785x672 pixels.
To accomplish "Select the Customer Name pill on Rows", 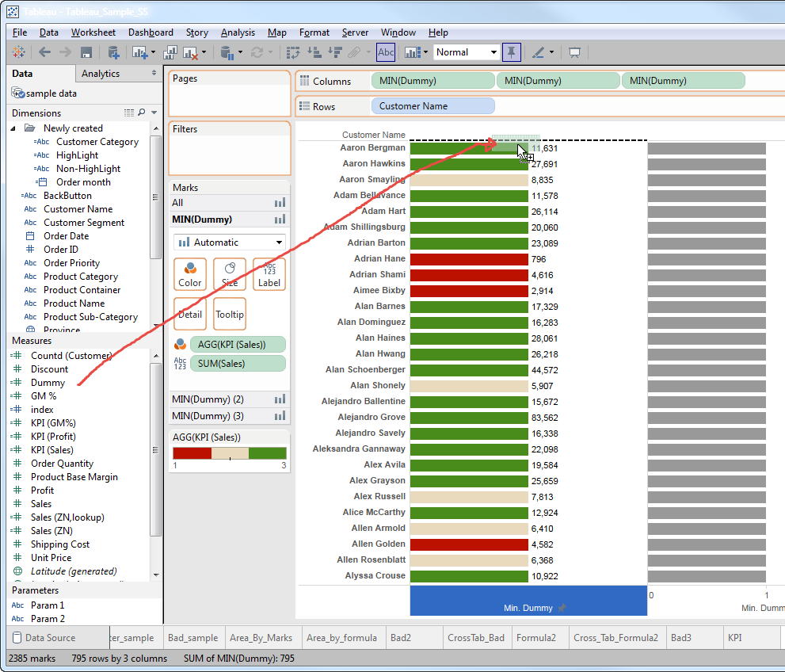I will [433, 106].
